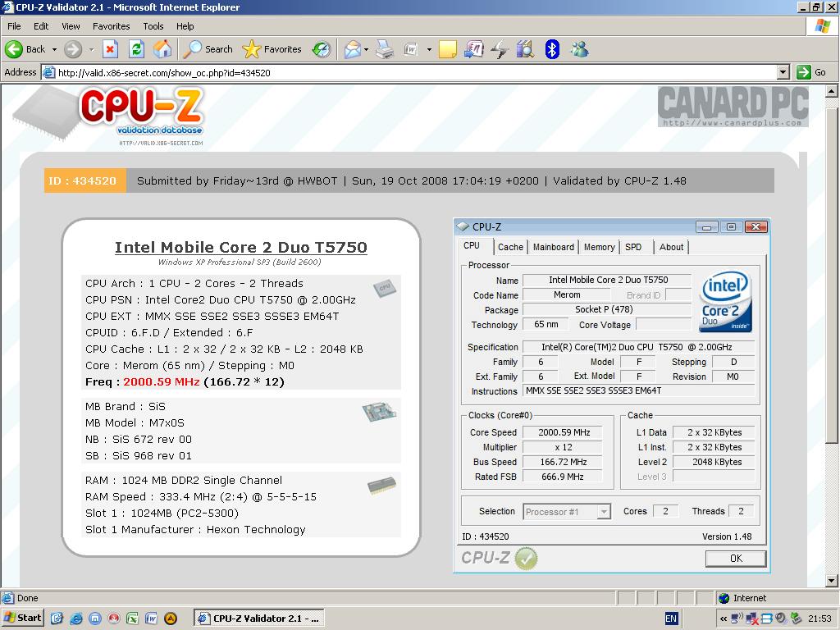Open the Help menu
The height and width of the screenshot is (630, 840).
tap(185, 26)
